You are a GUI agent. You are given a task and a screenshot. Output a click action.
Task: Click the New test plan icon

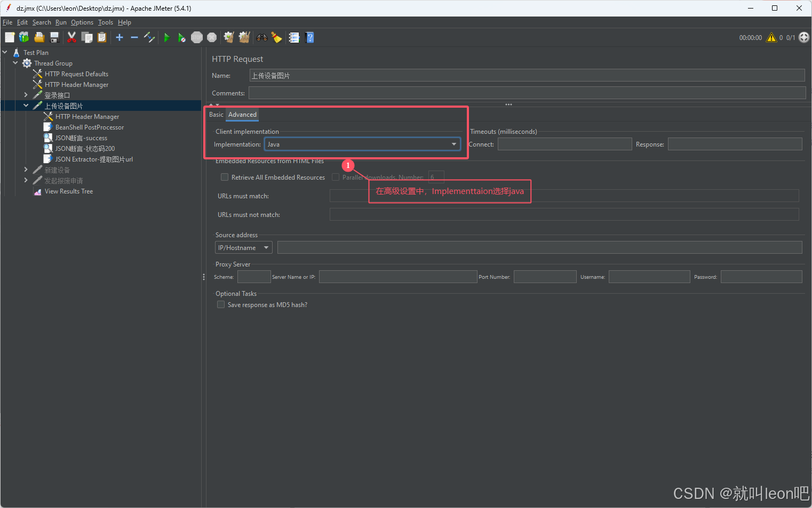coord(10,37)
